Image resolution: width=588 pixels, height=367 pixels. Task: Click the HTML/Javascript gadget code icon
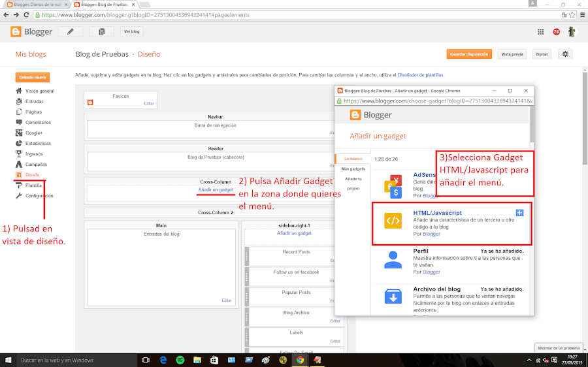393,221
